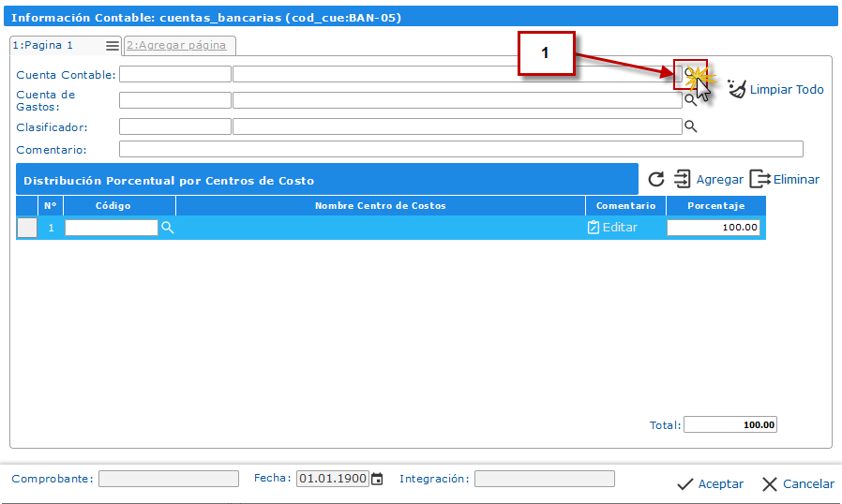
Task: Click the Editar comment link
Action: 620,228
